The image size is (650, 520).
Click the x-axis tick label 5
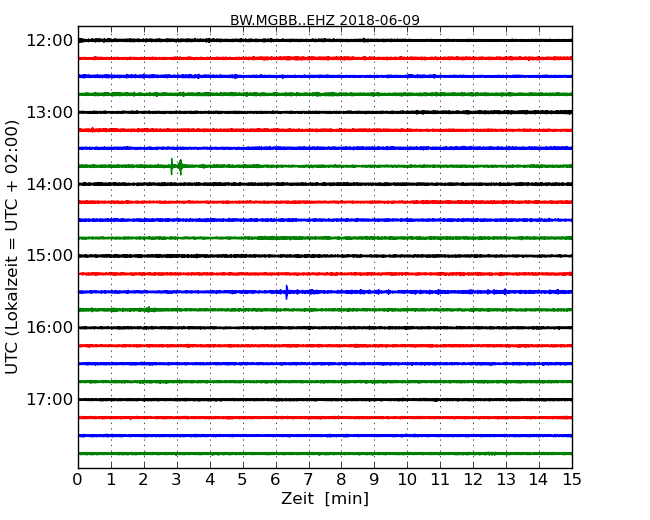pyautogui.click(x=243, y=480)
